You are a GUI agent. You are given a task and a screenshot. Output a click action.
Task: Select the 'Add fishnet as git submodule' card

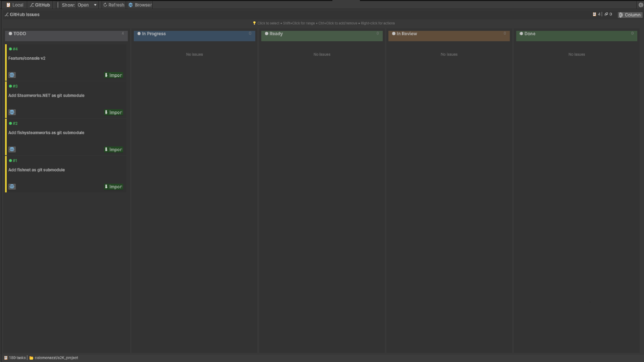[x=37, y=170]
